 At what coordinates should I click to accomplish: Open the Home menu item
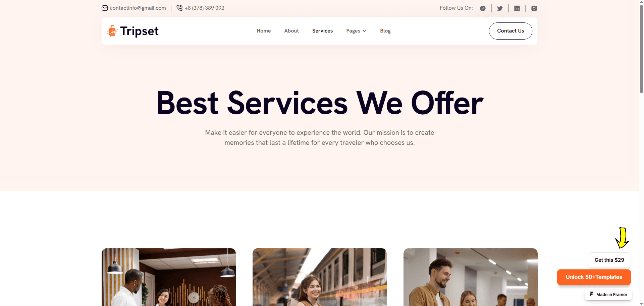(x=264, y=31)
